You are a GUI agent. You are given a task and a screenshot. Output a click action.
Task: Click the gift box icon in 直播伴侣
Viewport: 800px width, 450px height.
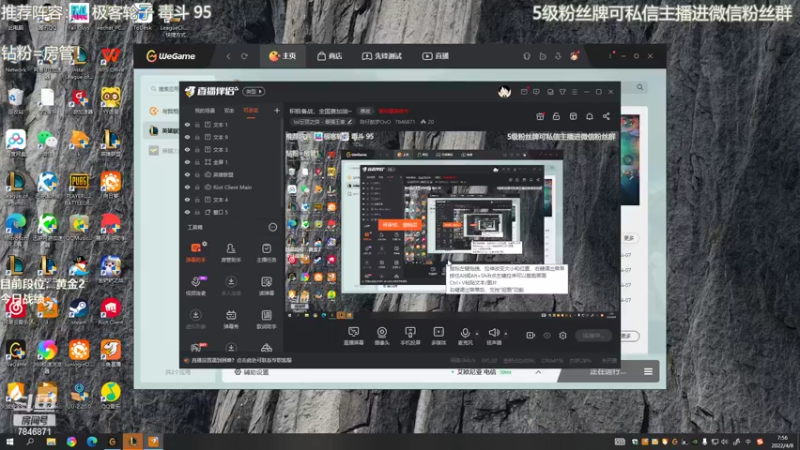click(x=540, y=116)
